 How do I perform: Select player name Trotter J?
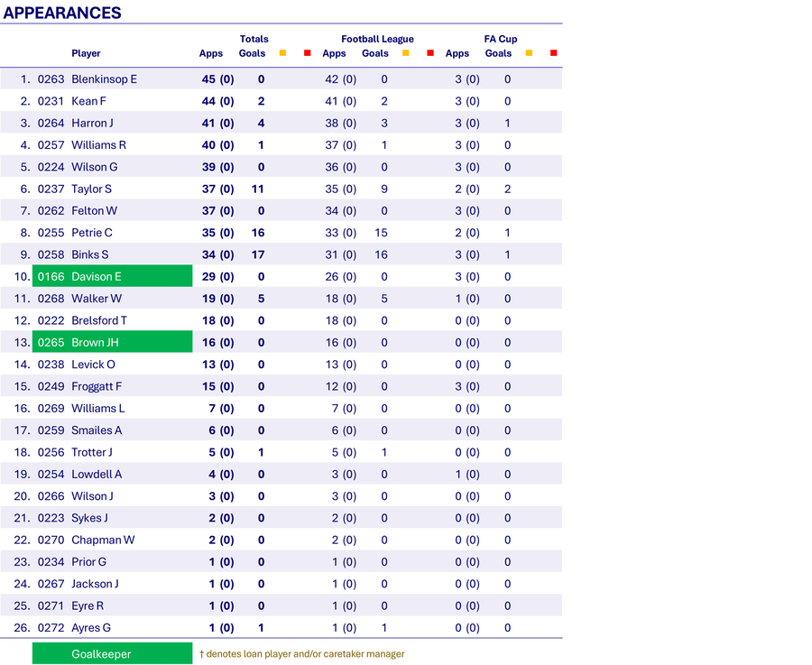[x=92, y=452]
